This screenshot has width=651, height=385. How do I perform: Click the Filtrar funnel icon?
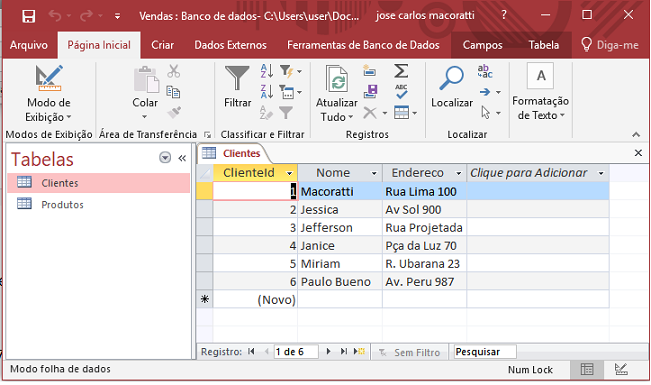click(x=237, y=78)
